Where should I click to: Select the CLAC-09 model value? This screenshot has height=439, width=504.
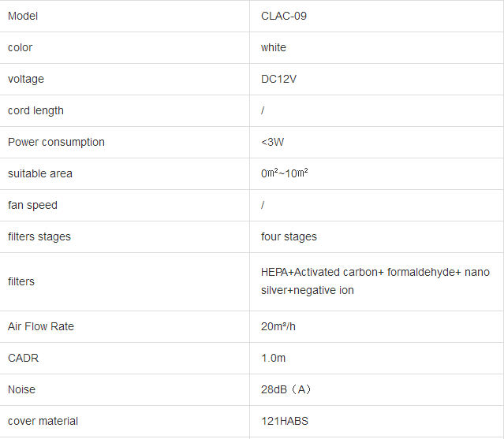tap(284, 16)
